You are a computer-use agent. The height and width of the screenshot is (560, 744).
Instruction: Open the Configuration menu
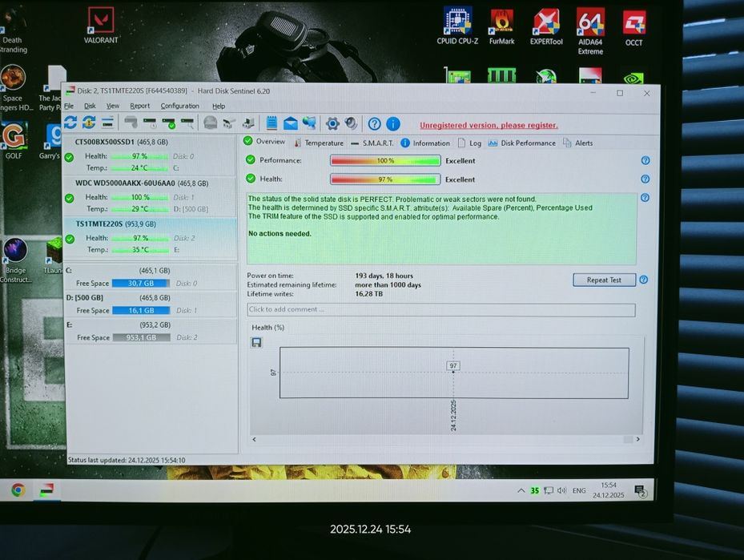pos(180,106)
